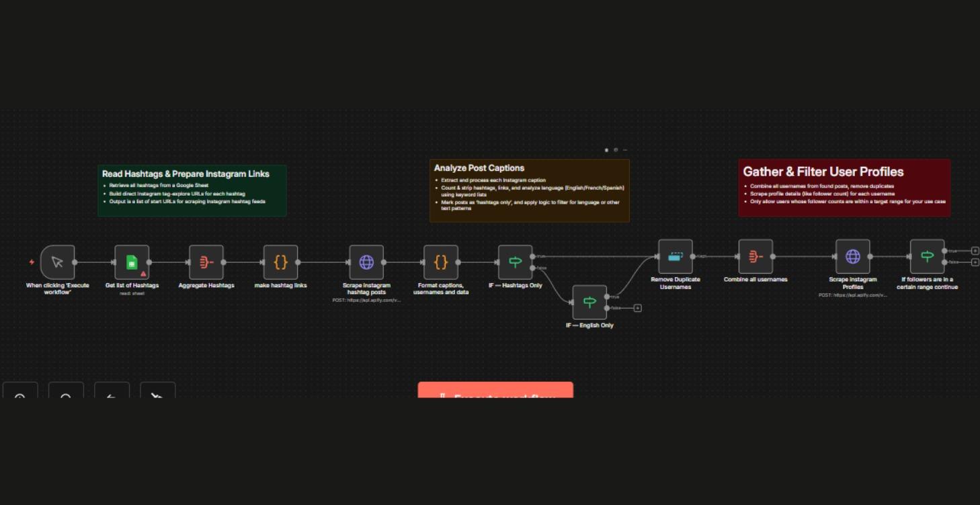
Task: Select the 'If followers are in a certain range' node
Action: coord(927,256)
